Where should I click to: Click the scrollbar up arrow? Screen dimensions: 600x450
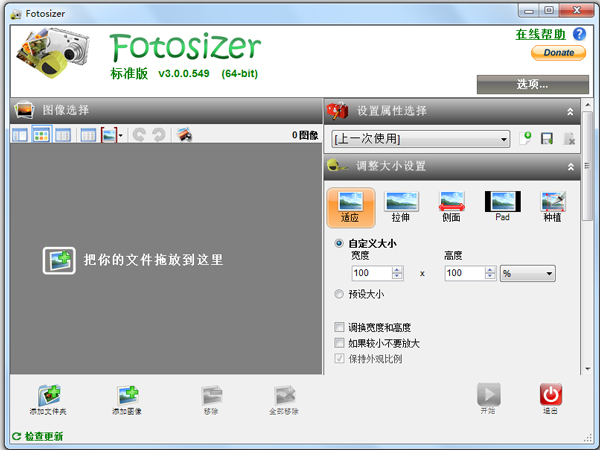click(x=587, y=104)
